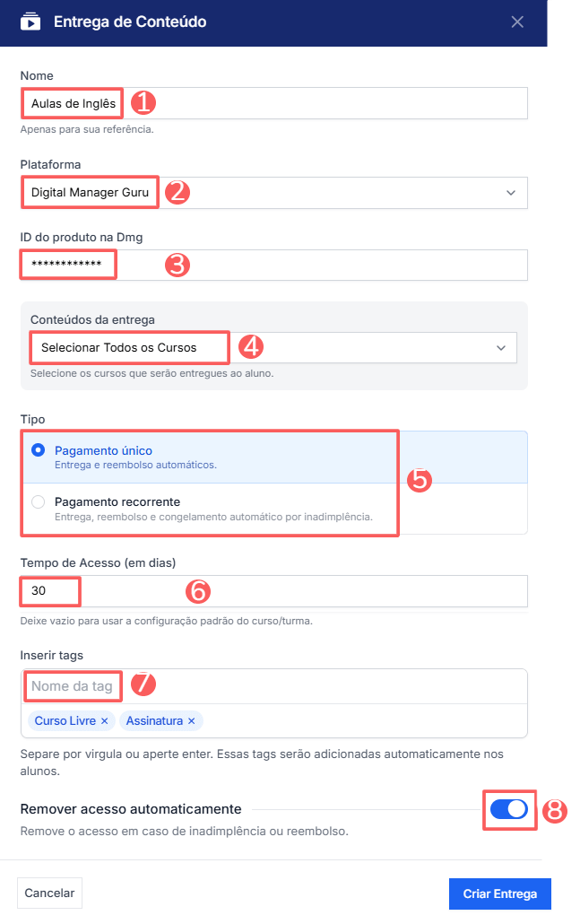This screenshot has height=924, width=580.
Task: Remove the Curso Livre tag
Action: [x=104, y=720]
